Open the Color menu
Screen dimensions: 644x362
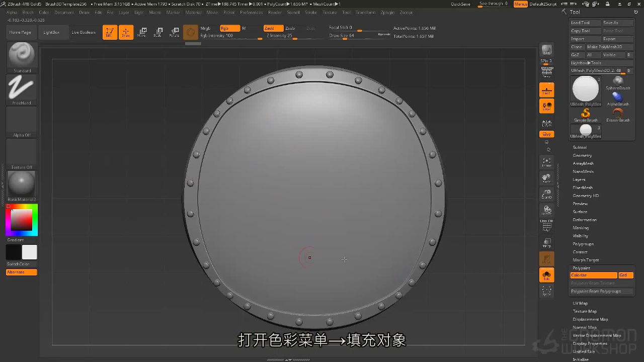point(44,12)
